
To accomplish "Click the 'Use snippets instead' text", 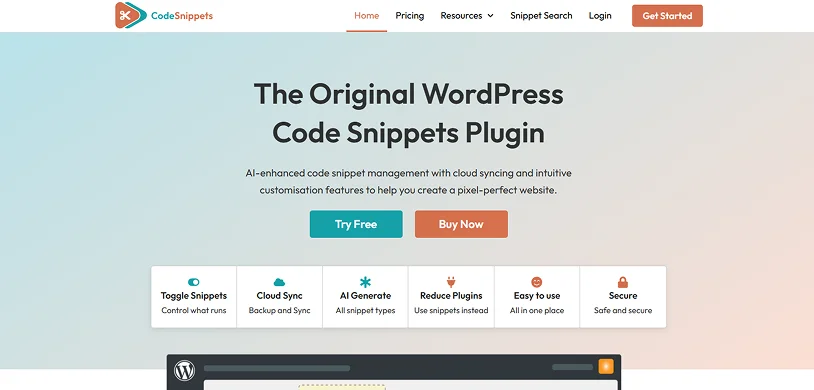I will (x=451, y=311).
